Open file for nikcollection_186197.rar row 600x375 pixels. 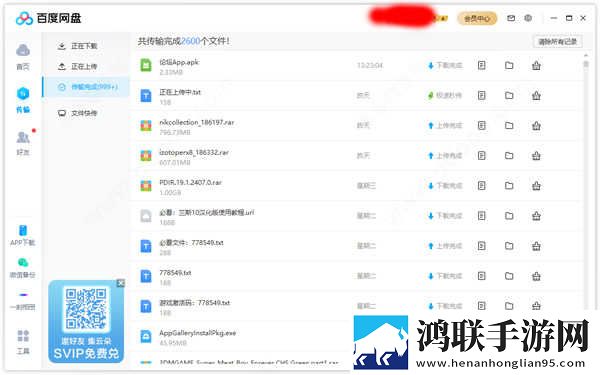click(481, 126)
